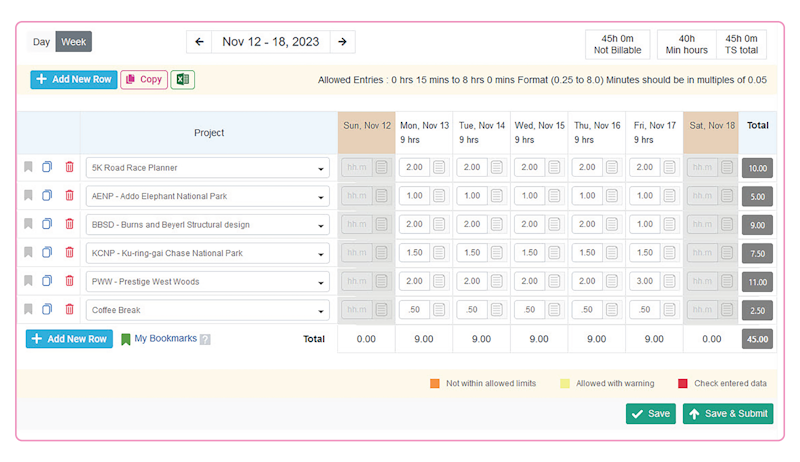Click top Add New Row button

tap(74, 80)
